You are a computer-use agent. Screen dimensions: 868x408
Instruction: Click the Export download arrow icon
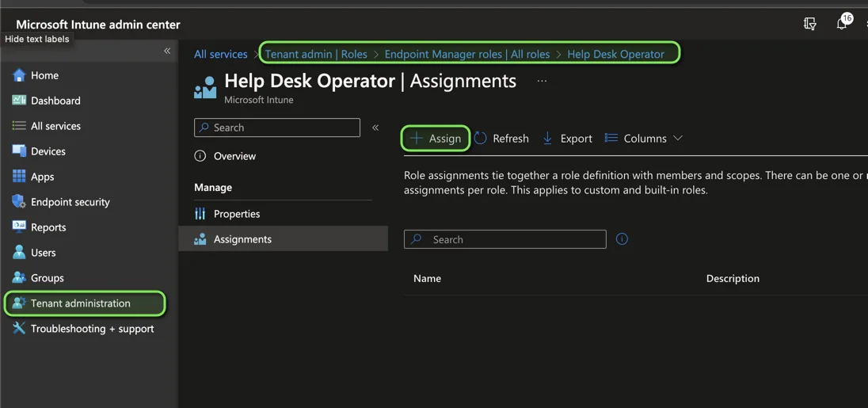(547, 139)
